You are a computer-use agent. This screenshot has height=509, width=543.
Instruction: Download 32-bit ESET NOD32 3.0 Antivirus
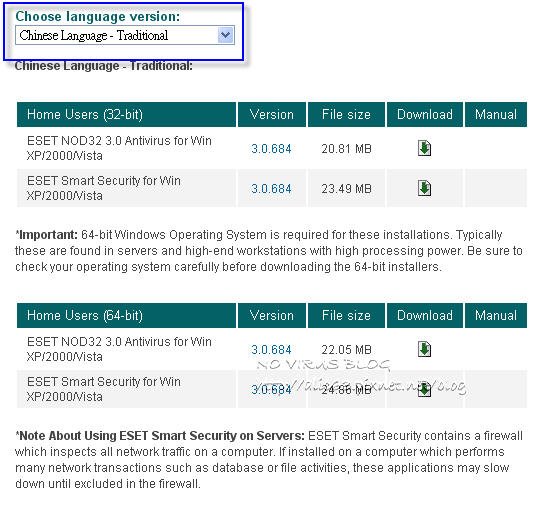pyautogui.click(x=424, y=149)
